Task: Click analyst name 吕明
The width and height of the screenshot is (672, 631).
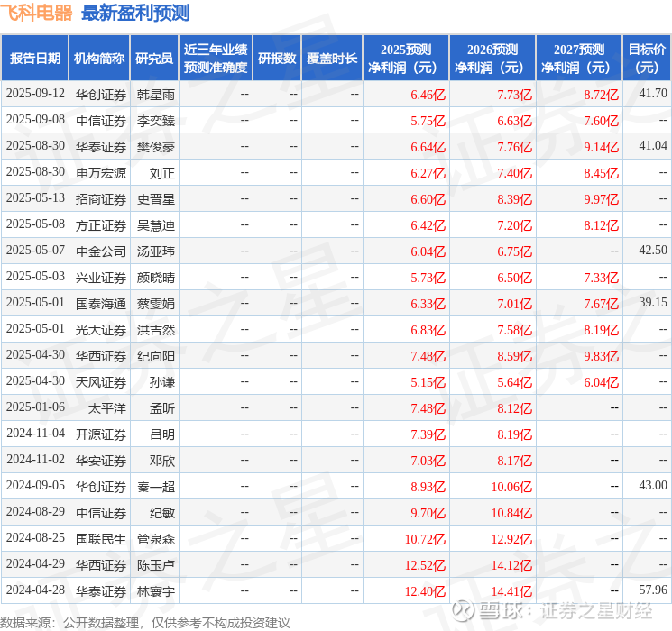Action: [x=162, y=434]
